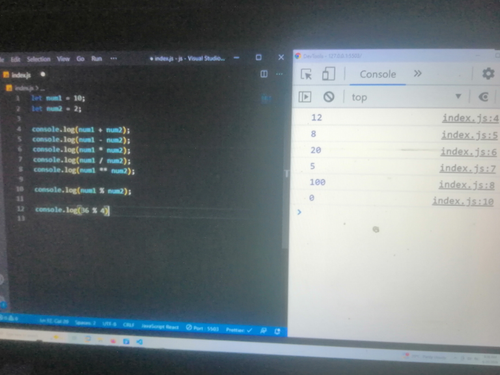
Task: Click line number 13 in editor gutter
Action: (x=21, y=218)
